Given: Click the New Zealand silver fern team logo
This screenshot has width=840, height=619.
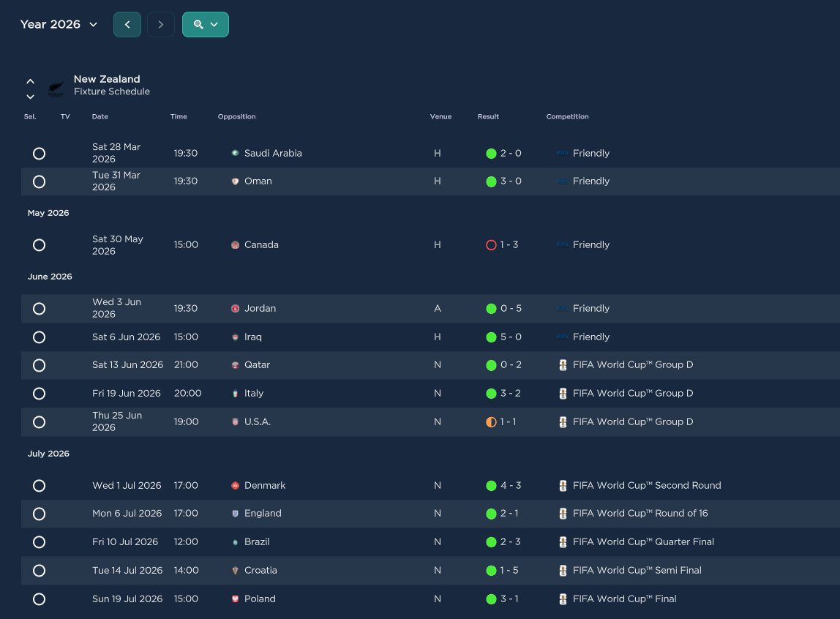Looking at the screenshot, I should click(x=56, y=89).
